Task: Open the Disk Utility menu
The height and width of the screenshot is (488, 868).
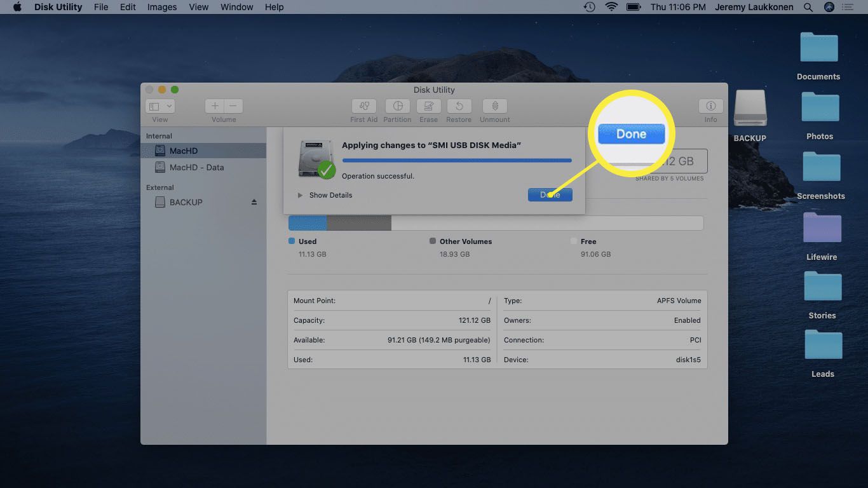Action: pos(57,7)
